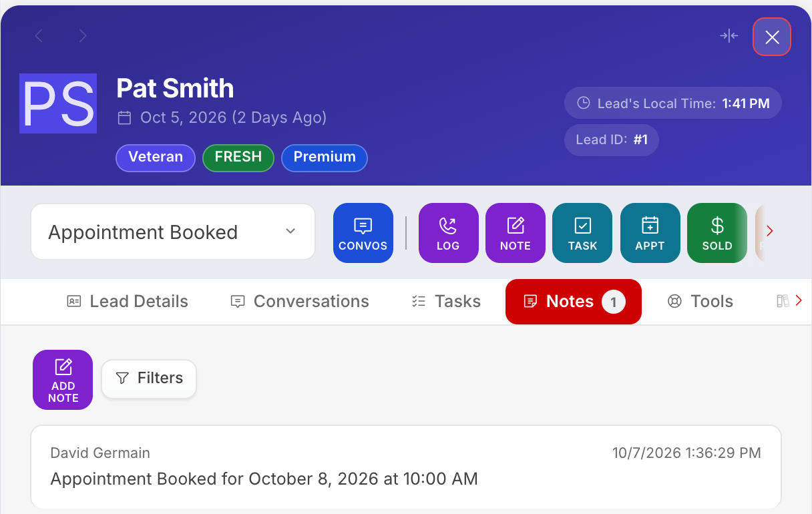This screenshot has height=514, width=812.
Task: Click the ADD NOTE button
Action: (x=63, y=380)
